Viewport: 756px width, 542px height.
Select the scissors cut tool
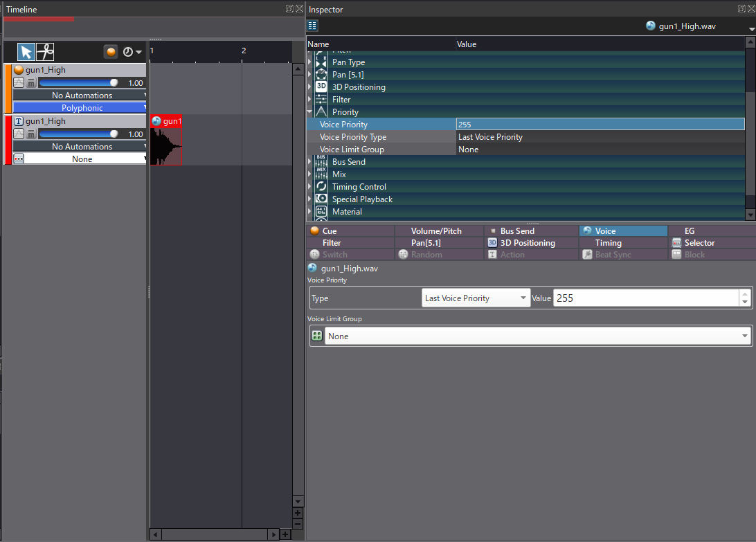(x=45, y=52)
